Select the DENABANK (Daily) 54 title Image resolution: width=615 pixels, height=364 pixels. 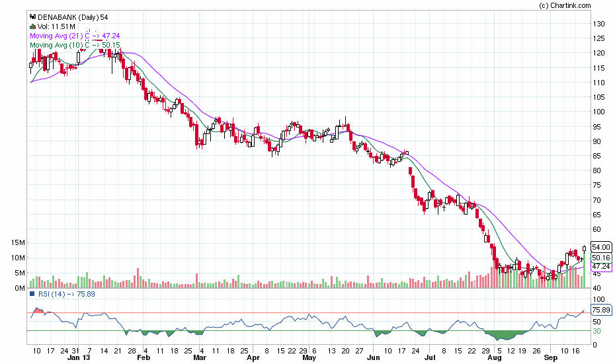point(73,17)
